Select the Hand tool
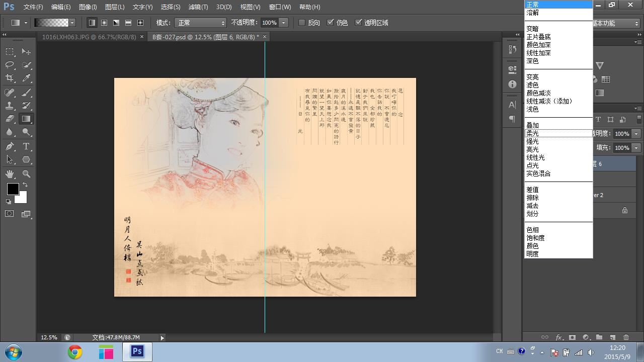Image resolution: width=644 pixels, height=362 pixels. pyautogui.click(x=10, y=174)
